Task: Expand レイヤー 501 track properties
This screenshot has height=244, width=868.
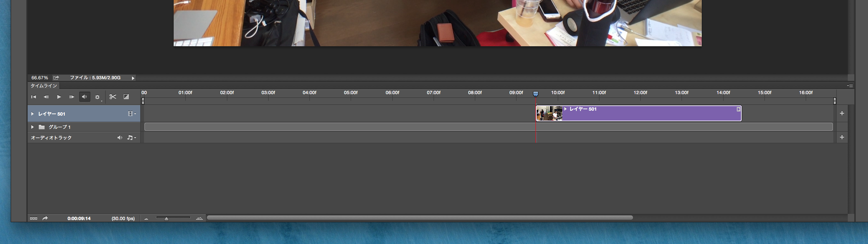Action: 33,114
